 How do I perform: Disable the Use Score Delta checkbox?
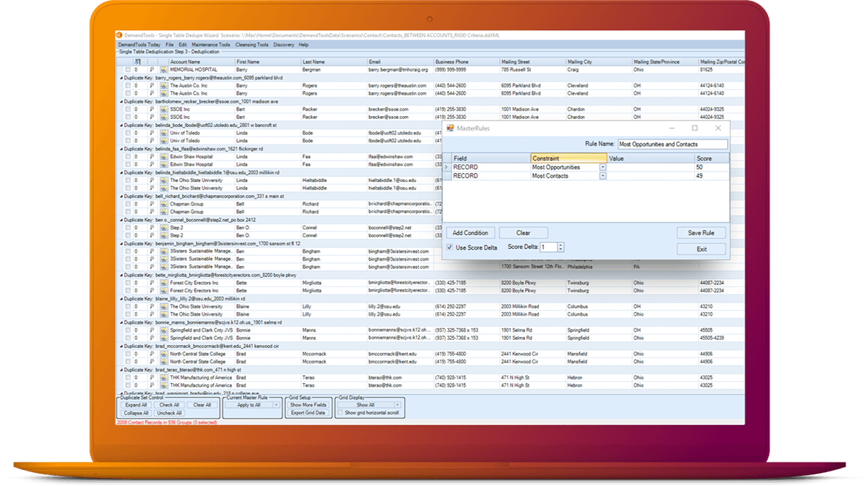(x=450, y=247)
